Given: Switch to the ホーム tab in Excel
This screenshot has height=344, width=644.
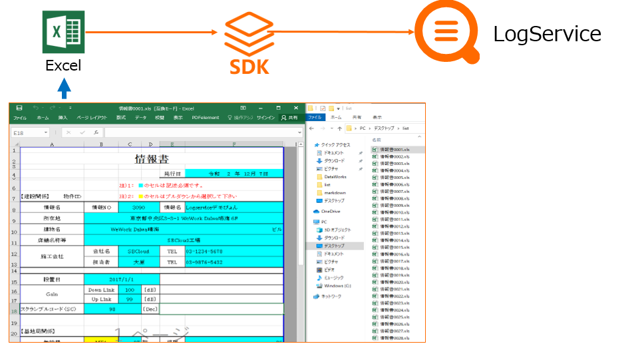Looking at the screenshot, I should [43, 118].
